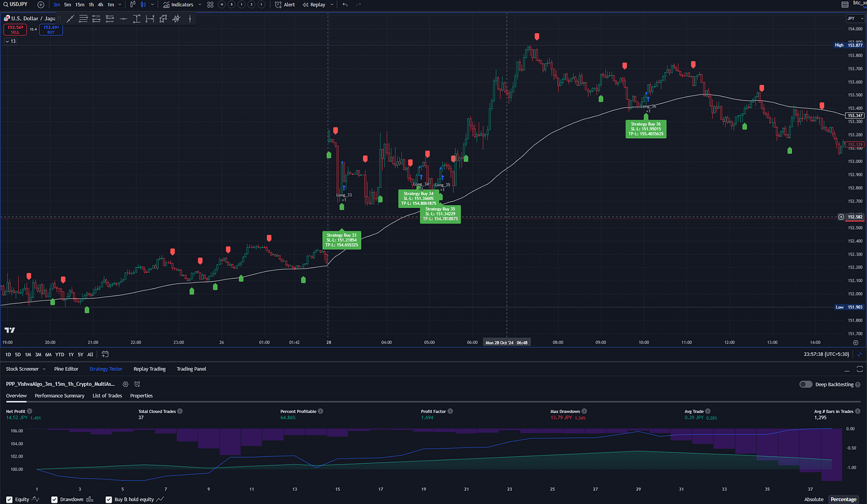Click the strategy alert clock icon
This screenshot has height=504, width=867.
coord(137,384)
